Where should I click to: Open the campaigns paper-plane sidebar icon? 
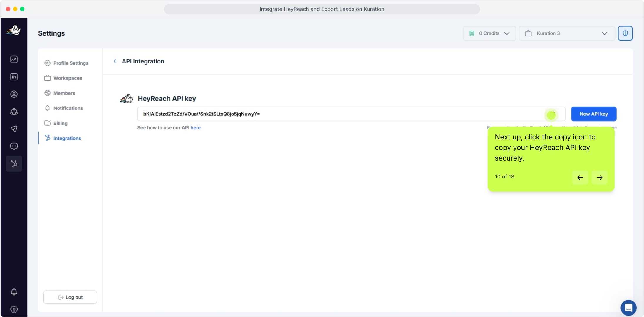pos(14,129)
